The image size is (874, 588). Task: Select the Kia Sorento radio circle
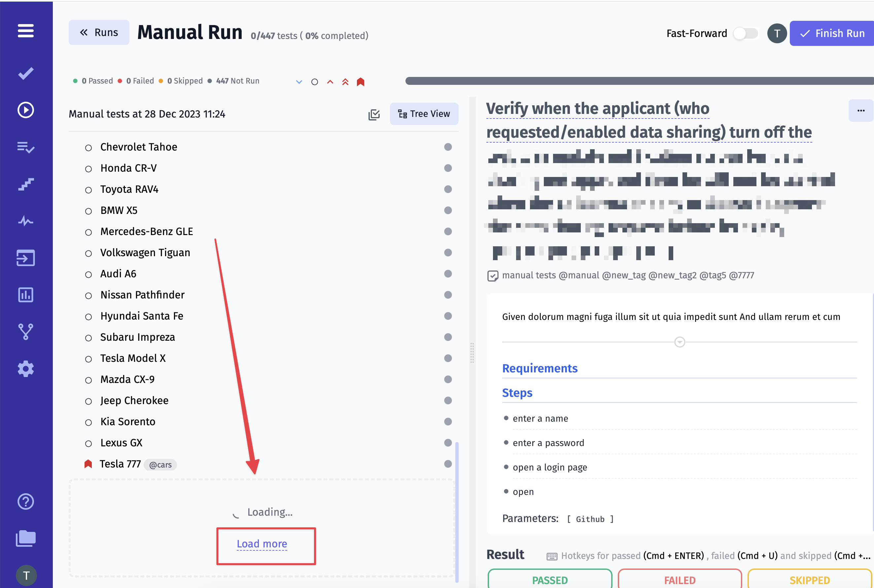point(88,422)
